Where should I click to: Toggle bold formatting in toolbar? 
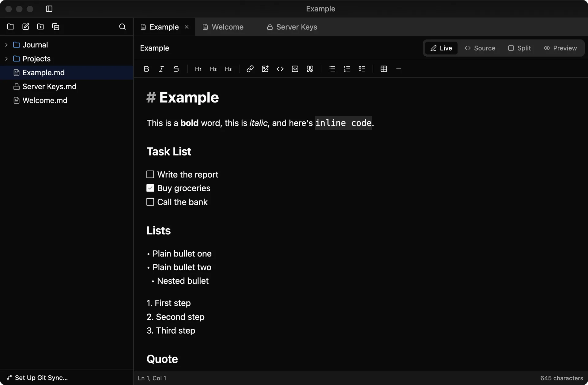pyautogui.click(x=146, y=69)
